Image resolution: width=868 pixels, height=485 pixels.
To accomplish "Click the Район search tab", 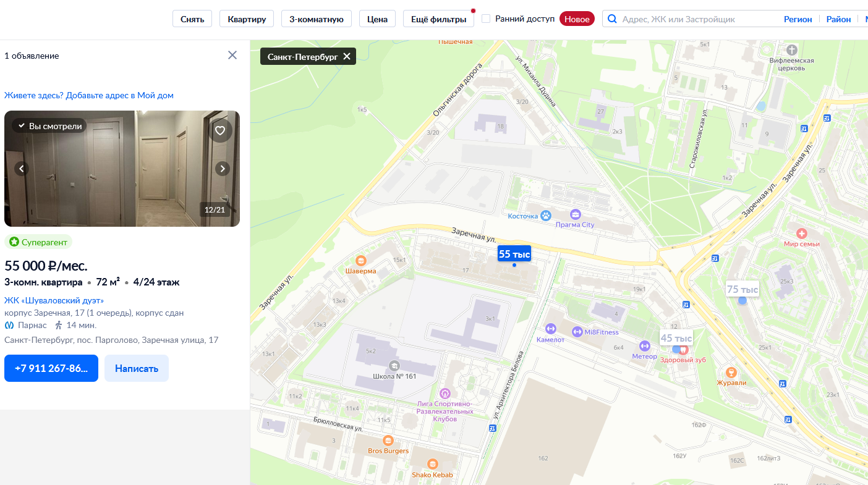I will (x=839, y=19).
